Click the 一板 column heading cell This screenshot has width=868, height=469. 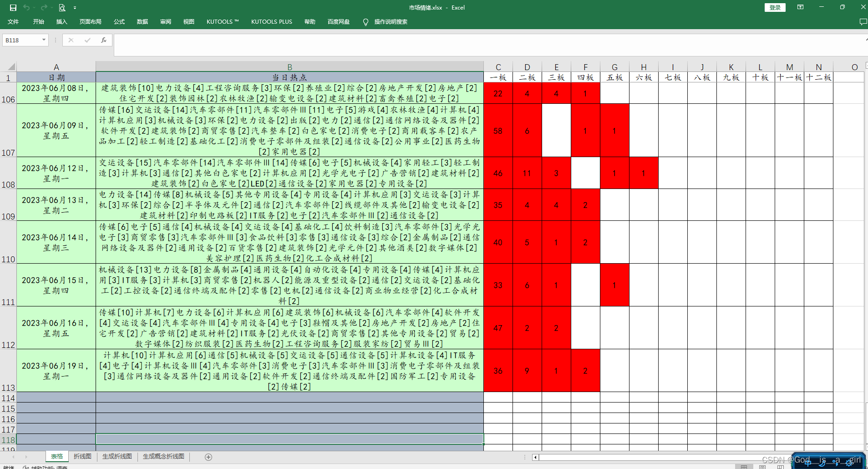[498, 77]
